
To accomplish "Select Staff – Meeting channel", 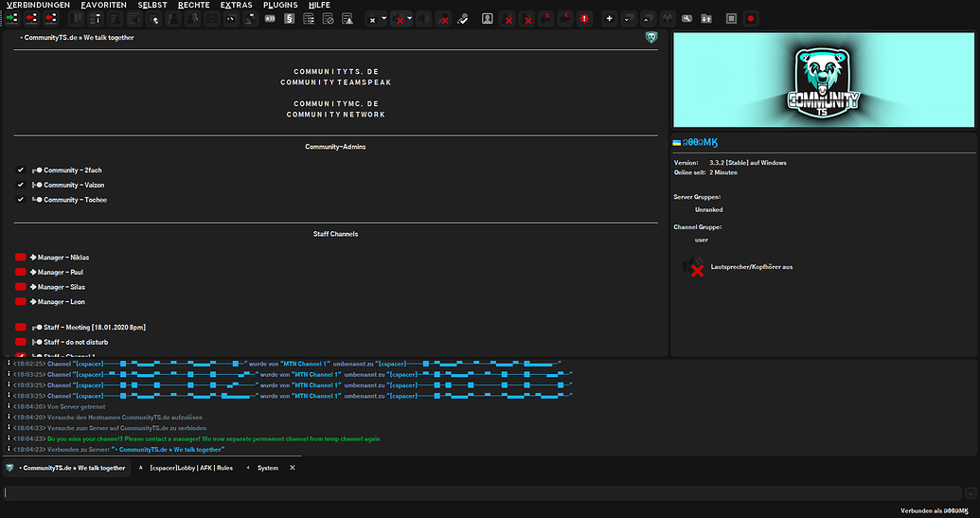I will [x=94, y=327].
